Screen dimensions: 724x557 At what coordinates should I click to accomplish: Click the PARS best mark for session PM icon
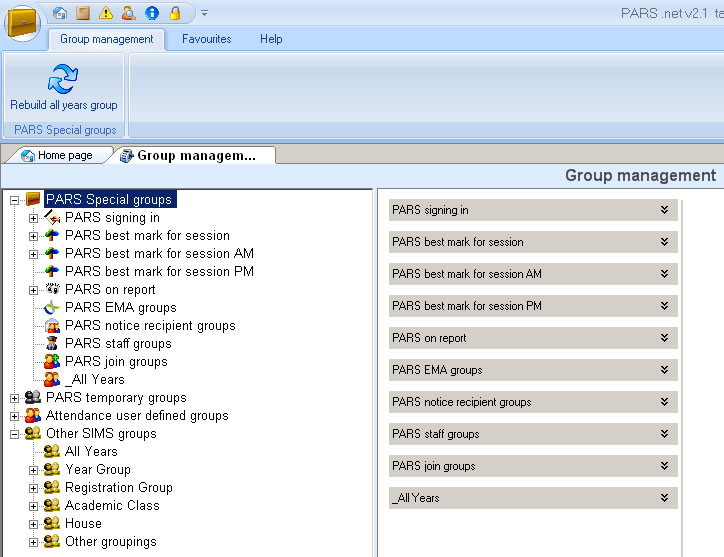pos(52,271)
